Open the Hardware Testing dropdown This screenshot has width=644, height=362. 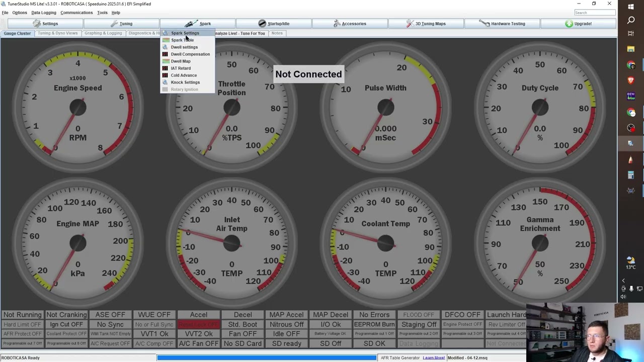[x=502, y=24]
